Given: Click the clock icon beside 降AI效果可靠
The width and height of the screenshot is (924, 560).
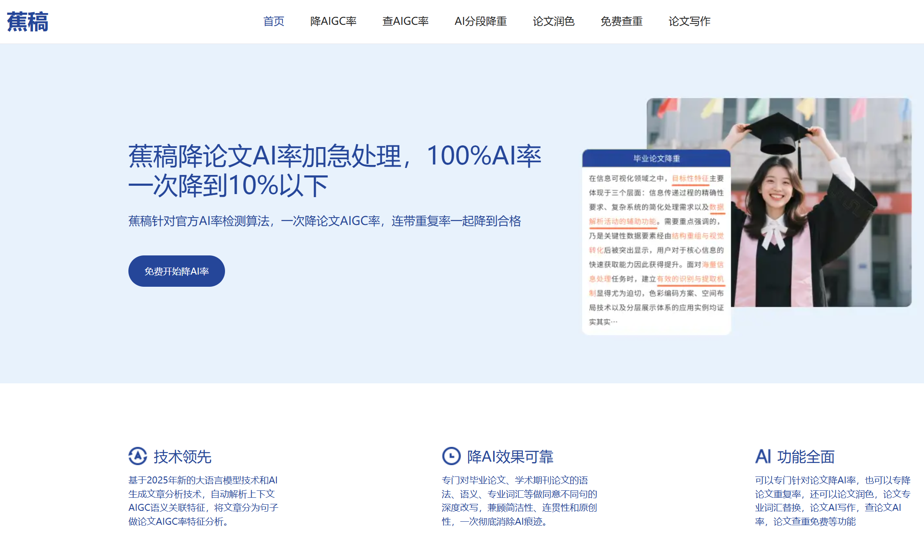Looking at the screenshot, I should (x=451, y=456).
